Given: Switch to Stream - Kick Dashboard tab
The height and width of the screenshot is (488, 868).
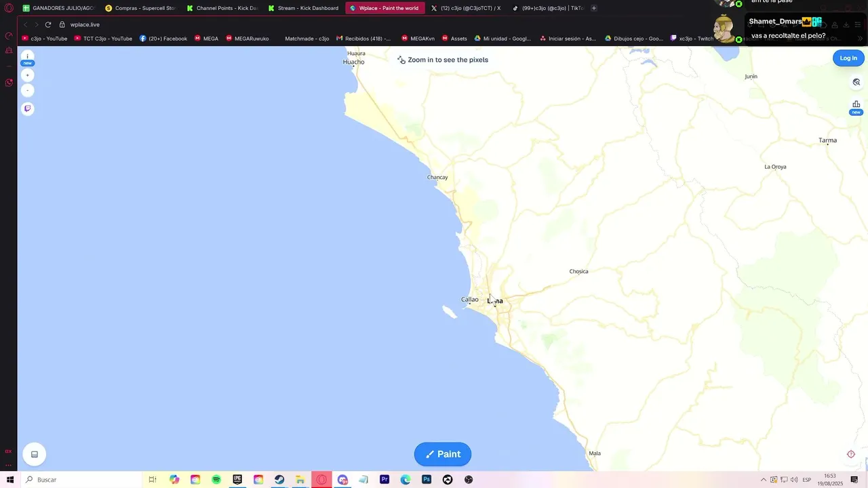Looking at the screenshot, I should 303,8.
